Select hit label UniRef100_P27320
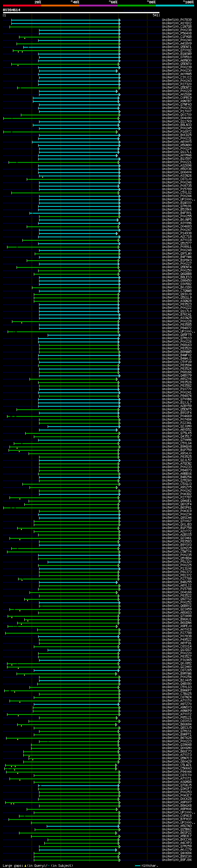This screenshot has width=197, height=868. (177, 84)
